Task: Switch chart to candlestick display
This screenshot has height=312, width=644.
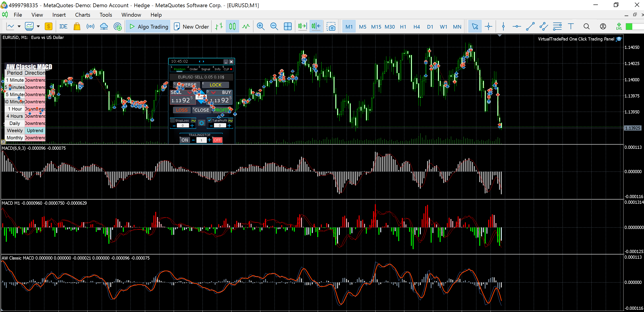Action: [232, 27]
